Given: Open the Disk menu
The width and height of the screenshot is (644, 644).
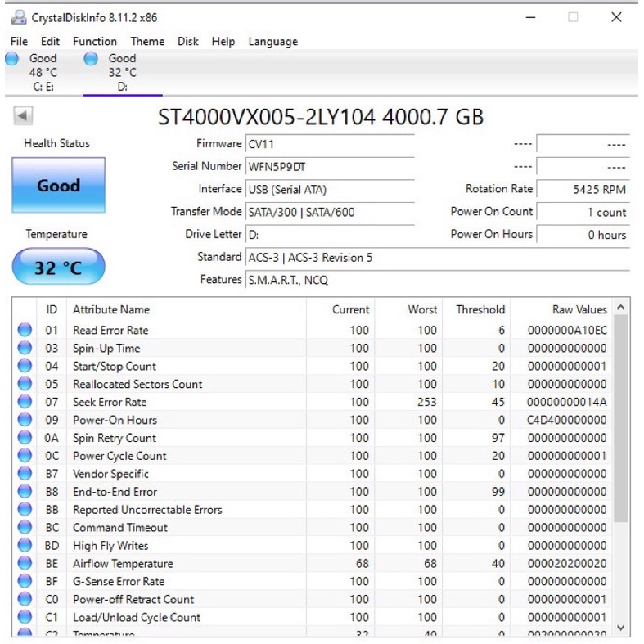Looking at the screenshot, I should (x=187, y=42).
